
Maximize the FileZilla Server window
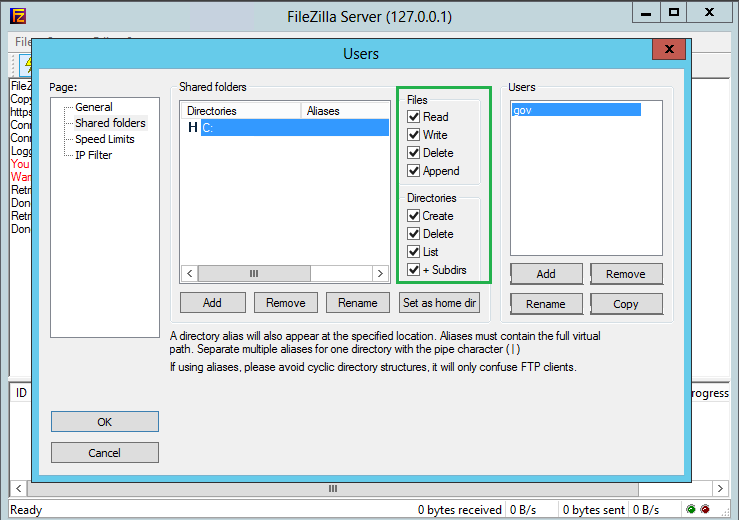tap(674, 13)
